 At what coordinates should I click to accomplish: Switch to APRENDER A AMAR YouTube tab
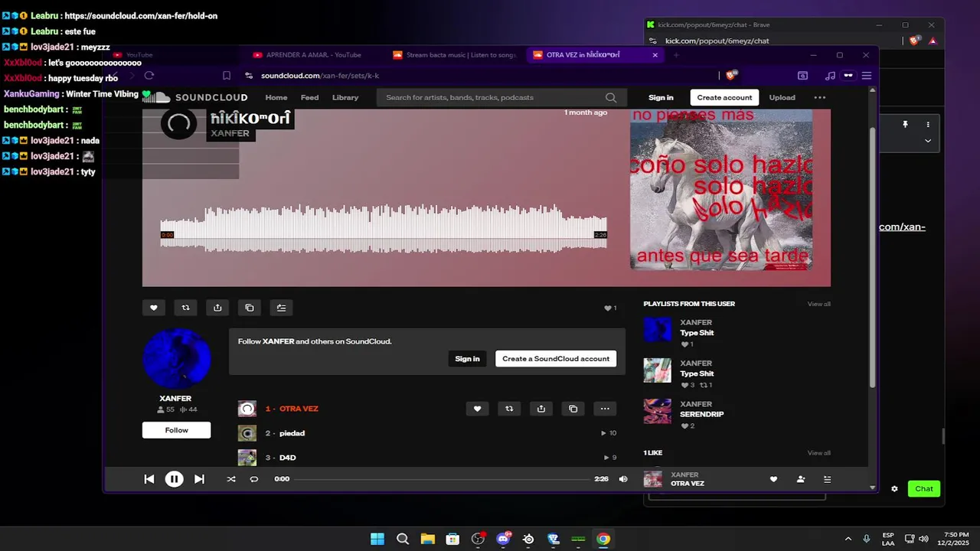(x=306, y=55)
